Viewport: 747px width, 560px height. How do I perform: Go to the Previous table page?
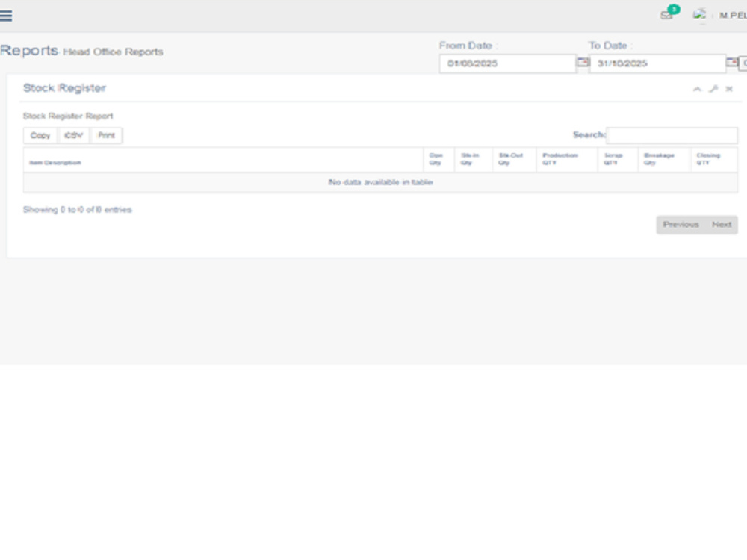[681, 225]
